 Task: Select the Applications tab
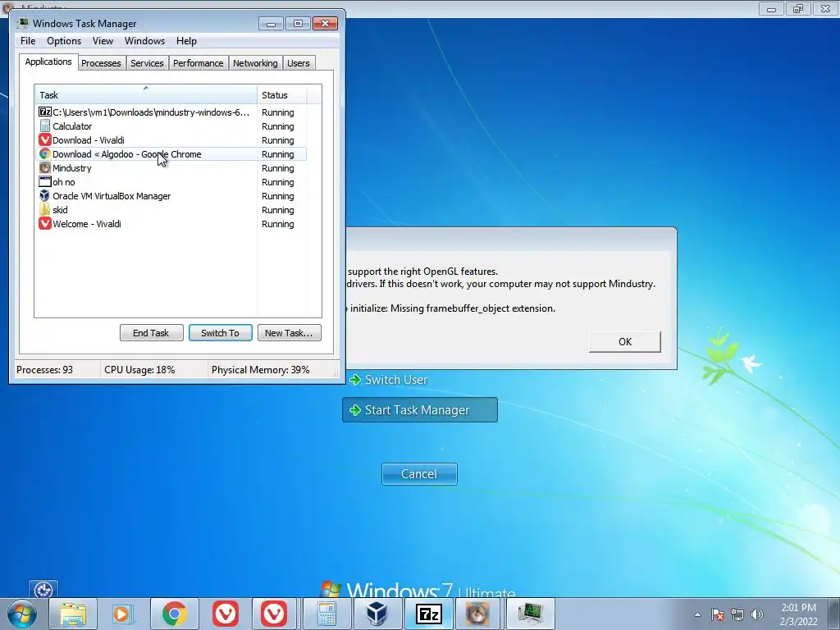[48, 62]
